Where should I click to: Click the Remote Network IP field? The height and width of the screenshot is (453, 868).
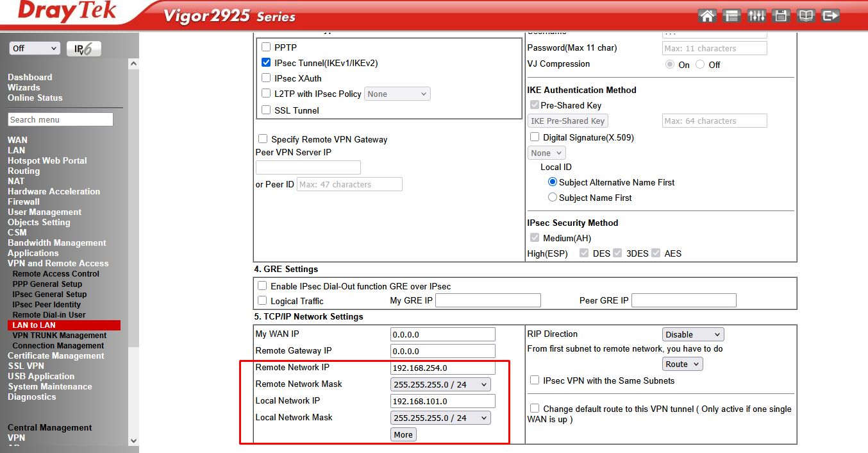pos(442,368)
